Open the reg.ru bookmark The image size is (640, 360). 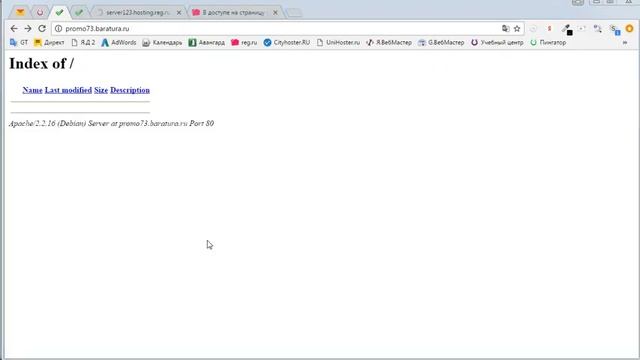coord(244,42)
